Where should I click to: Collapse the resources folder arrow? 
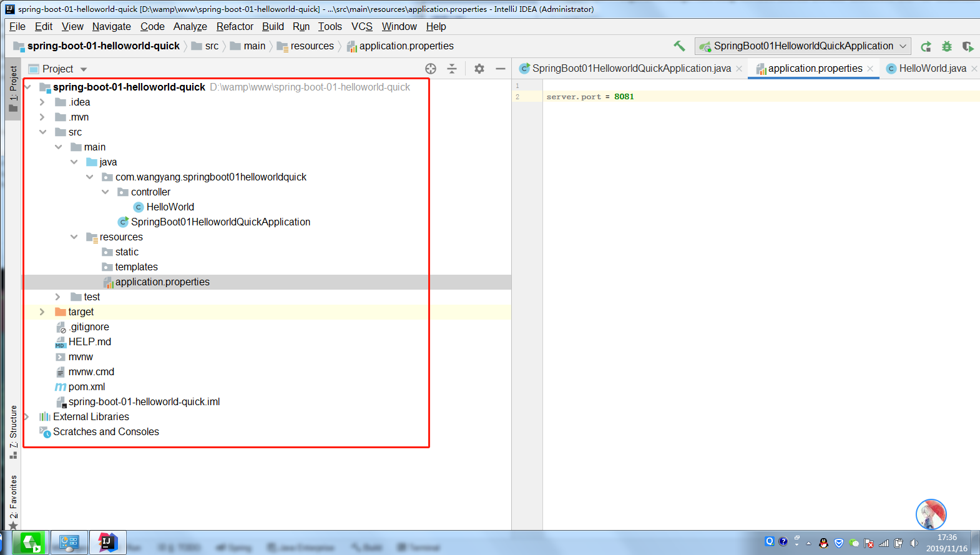pyautogui.click(x=74, y=237)
